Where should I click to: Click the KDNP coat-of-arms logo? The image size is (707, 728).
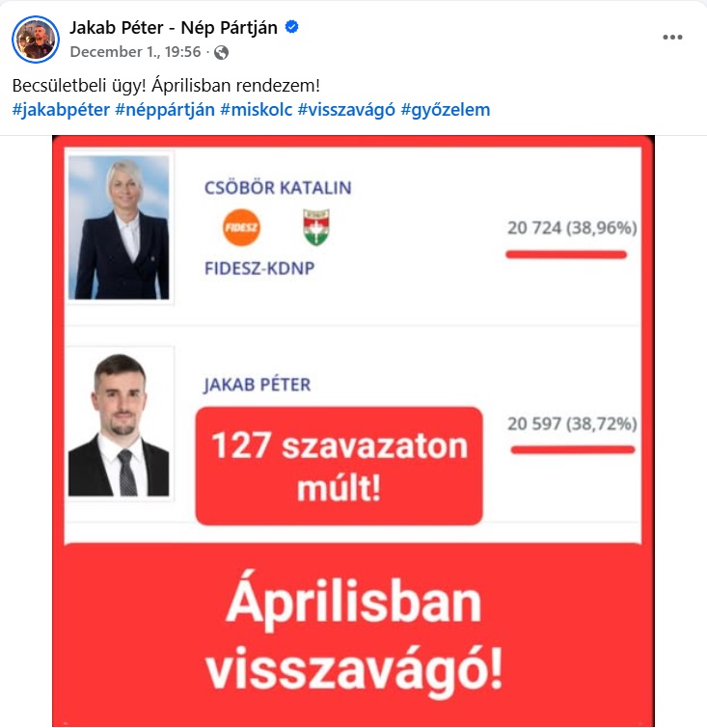point(315,227)
